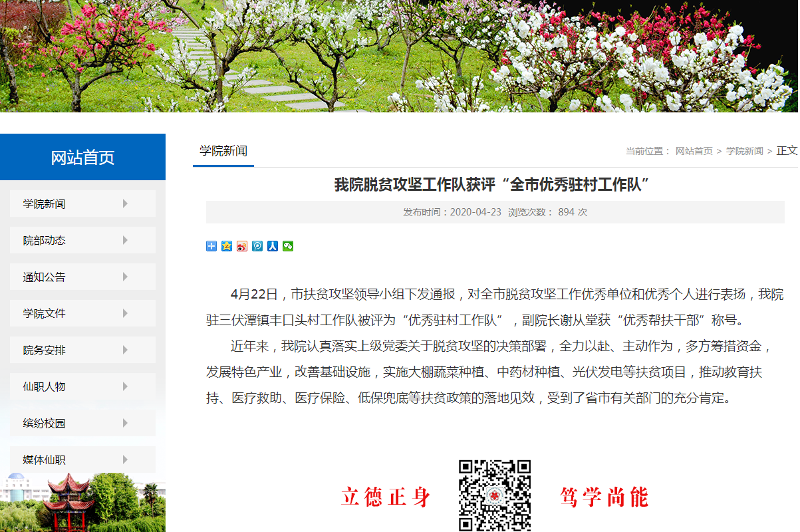Viewport: 800px width, 532px height.
Task: Click the flowering garden banner image
Action: click(399, 56)
